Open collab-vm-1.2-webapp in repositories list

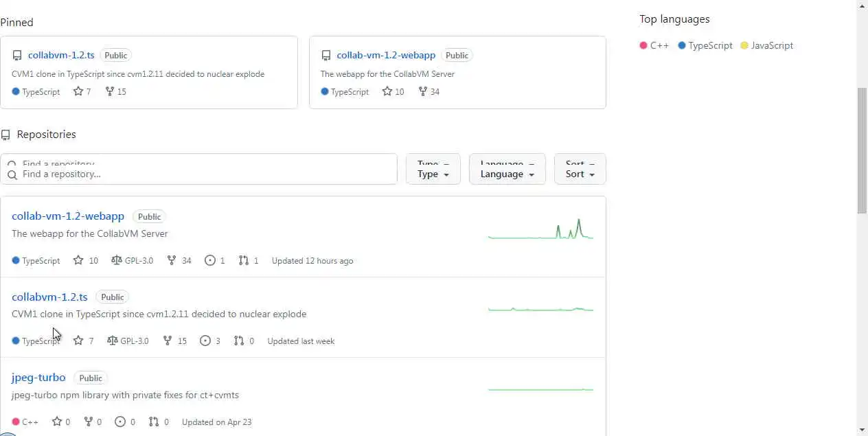tap(68, 216)
